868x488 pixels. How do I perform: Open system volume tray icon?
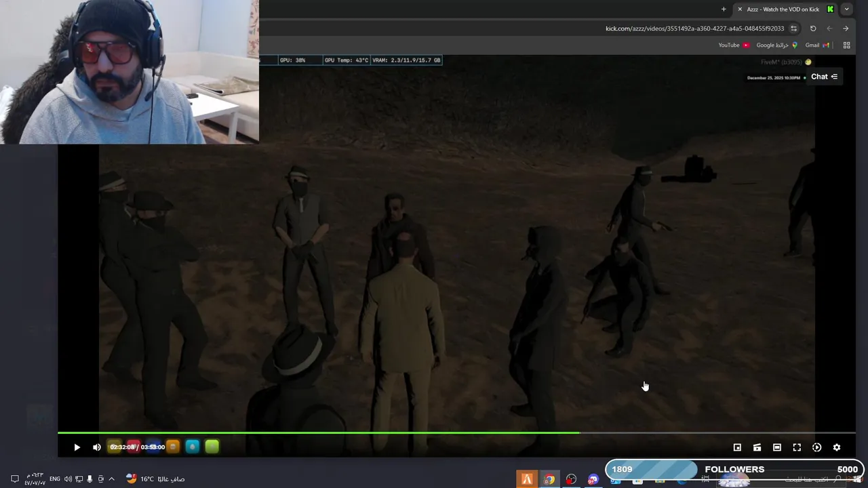[x=68, y=479]
